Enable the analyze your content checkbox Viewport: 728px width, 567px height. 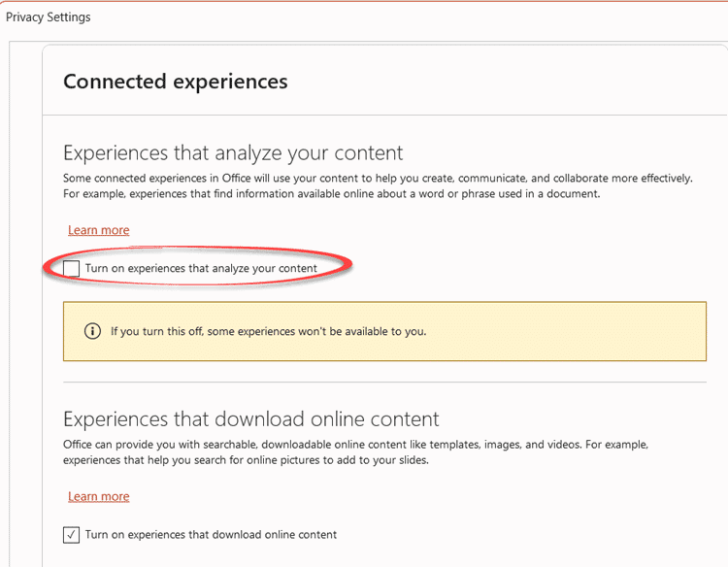coord(72,268)
